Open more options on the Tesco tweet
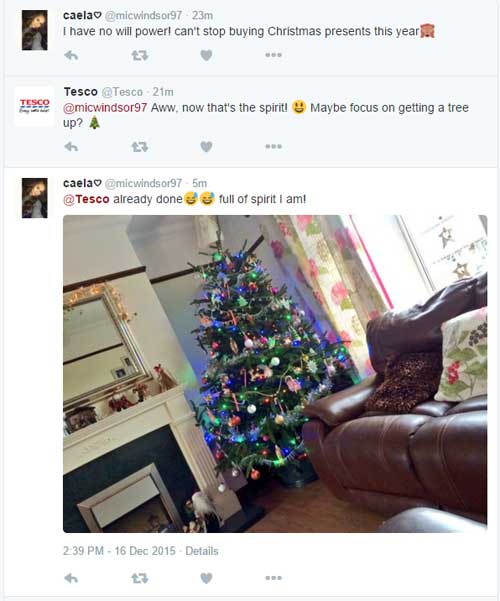 click(273, 146)
